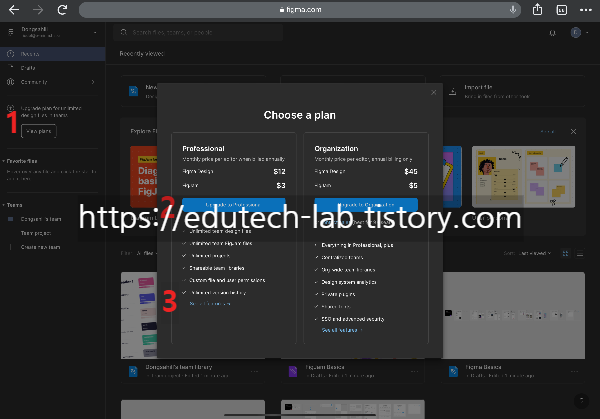Click the Import file upload icon
This screenshot has height=419, width=600.
point(452,91)
